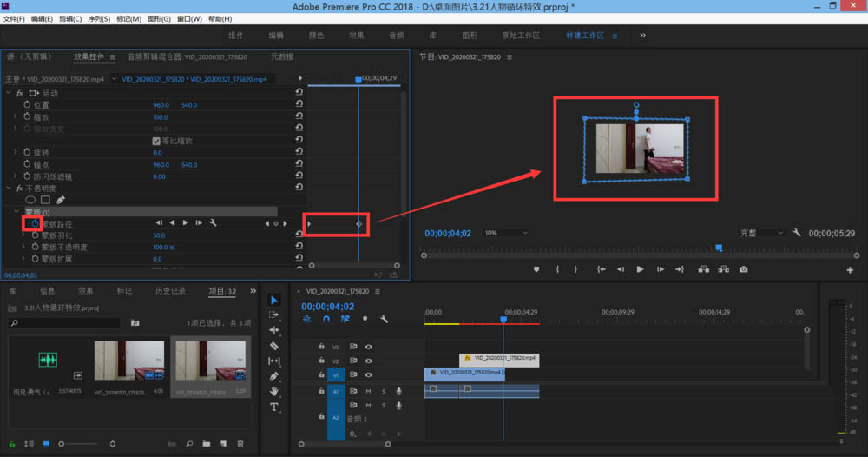Toggle the 蒙版路径 stopwatch animation
Screen dimensions: 868x457
36,223
